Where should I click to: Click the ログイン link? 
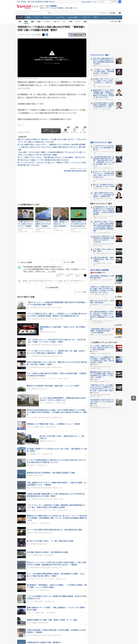click(42, 8)
